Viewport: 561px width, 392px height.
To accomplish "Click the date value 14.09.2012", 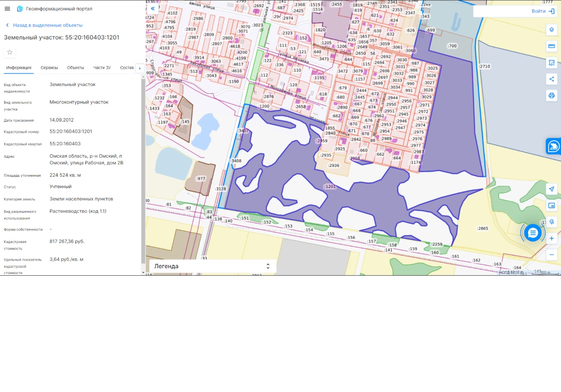I will [x=62, y=120].
